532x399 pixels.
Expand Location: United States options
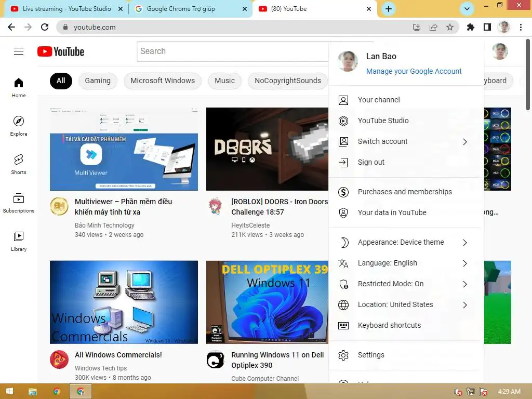coord(465,305)
